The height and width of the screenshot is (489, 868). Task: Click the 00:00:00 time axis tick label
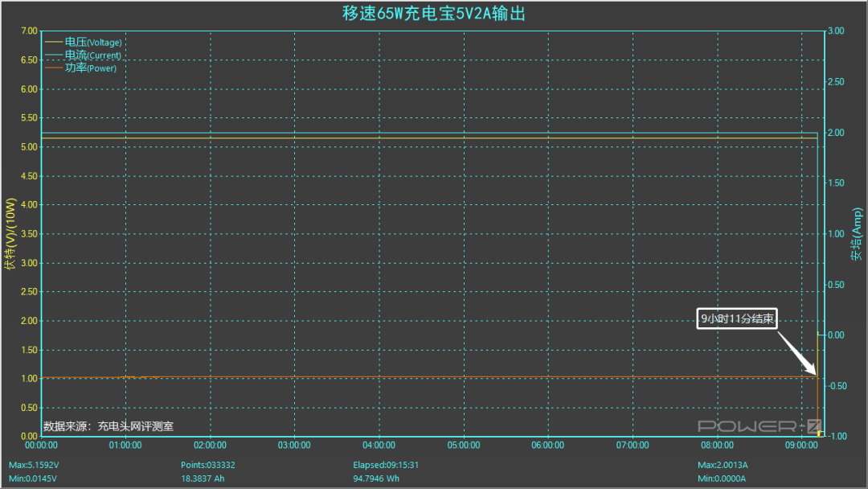click(41, 446)
